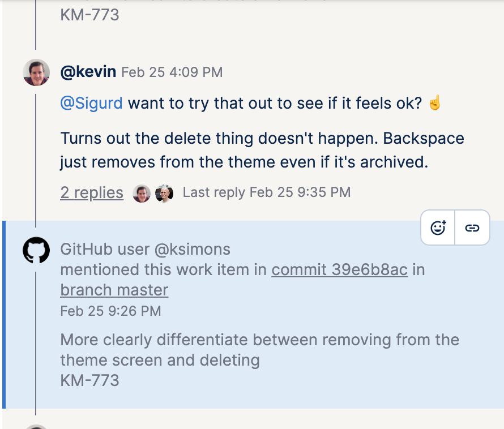Click the partially visible avatar at bottom
Viewport: 504px width, 429px height.
point(36,426)
